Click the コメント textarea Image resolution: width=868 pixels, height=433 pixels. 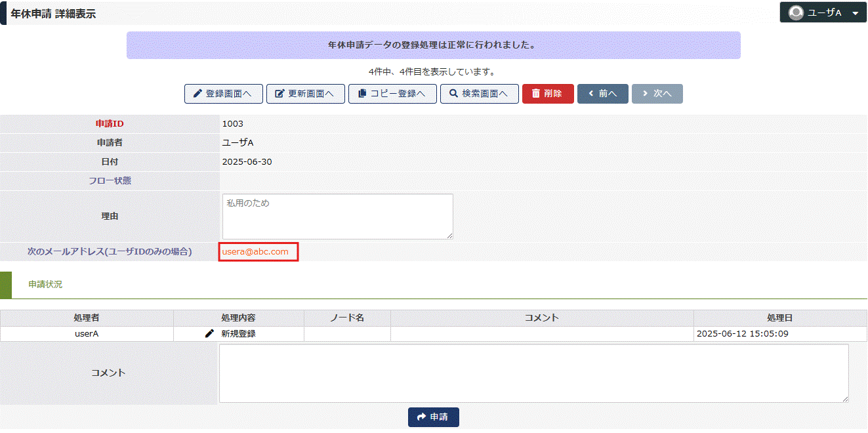tap(534, 373)
